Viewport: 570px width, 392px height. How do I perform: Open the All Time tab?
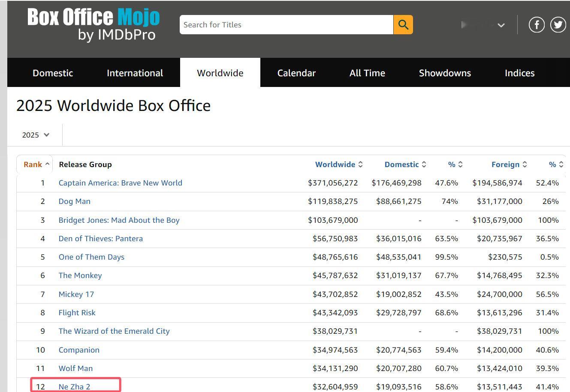pos(367,73)
